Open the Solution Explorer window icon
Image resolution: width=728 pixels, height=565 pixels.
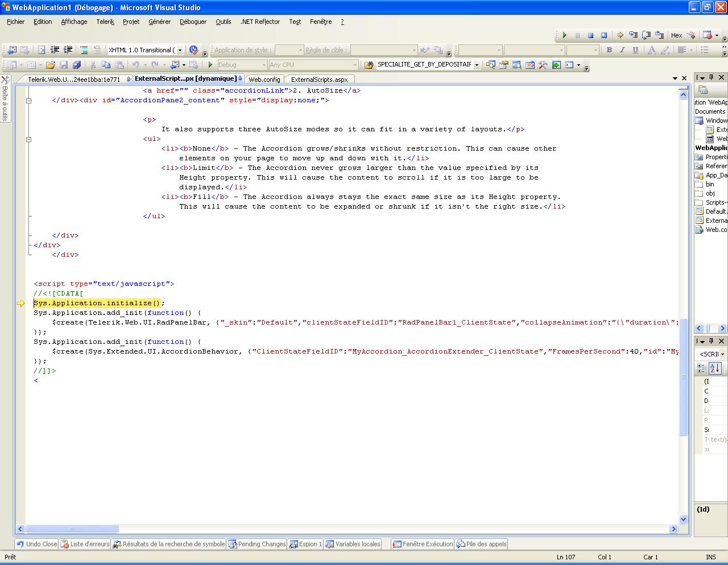490,65
